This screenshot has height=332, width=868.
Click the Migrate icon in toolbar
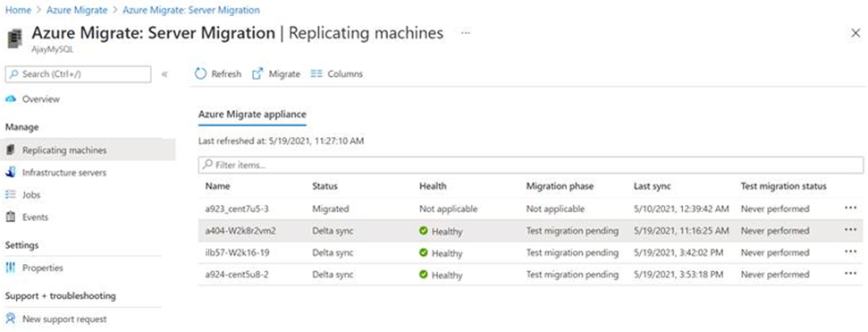point(257,73)
